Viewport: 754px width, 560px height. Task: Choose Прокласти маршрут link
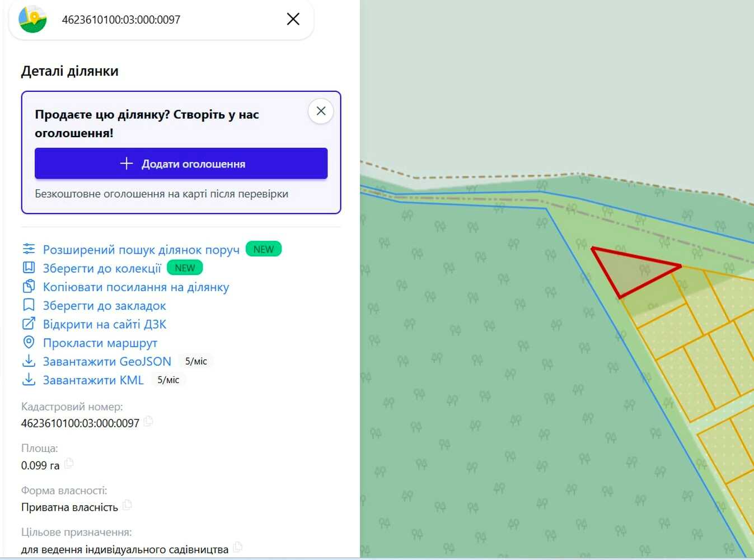(x=100, y=343)
